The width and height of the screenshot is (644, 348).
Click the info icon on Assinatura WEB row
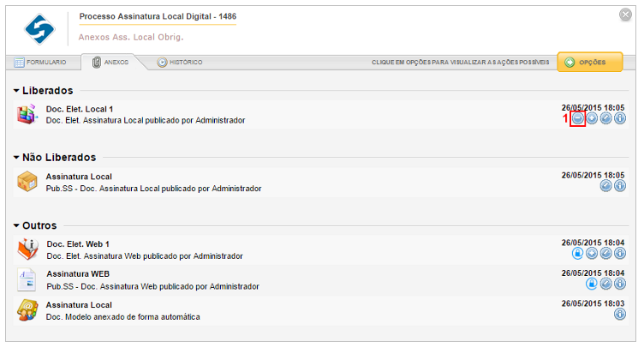pyautogui.click(x=620, y=284)
